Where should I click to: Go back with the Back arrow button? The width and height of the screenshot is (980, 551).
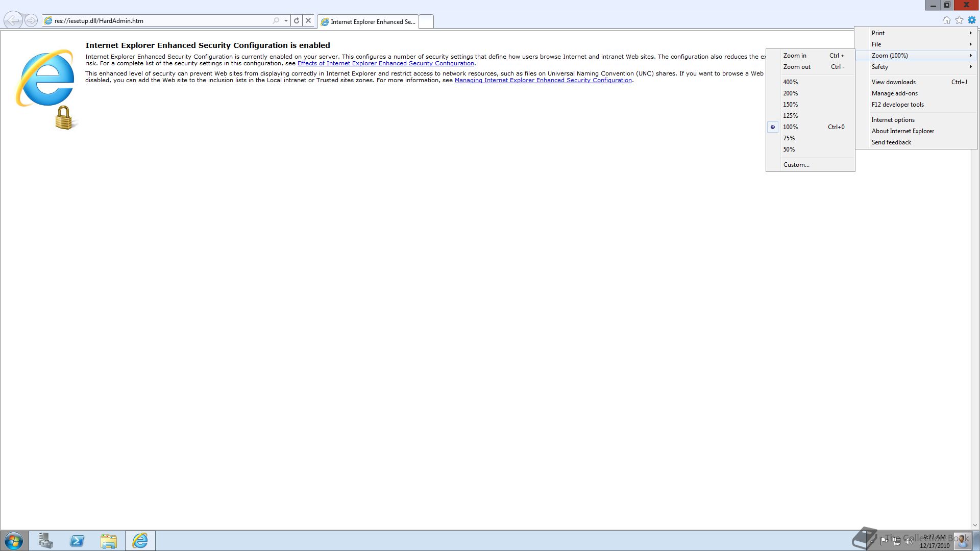pos(14,20)
